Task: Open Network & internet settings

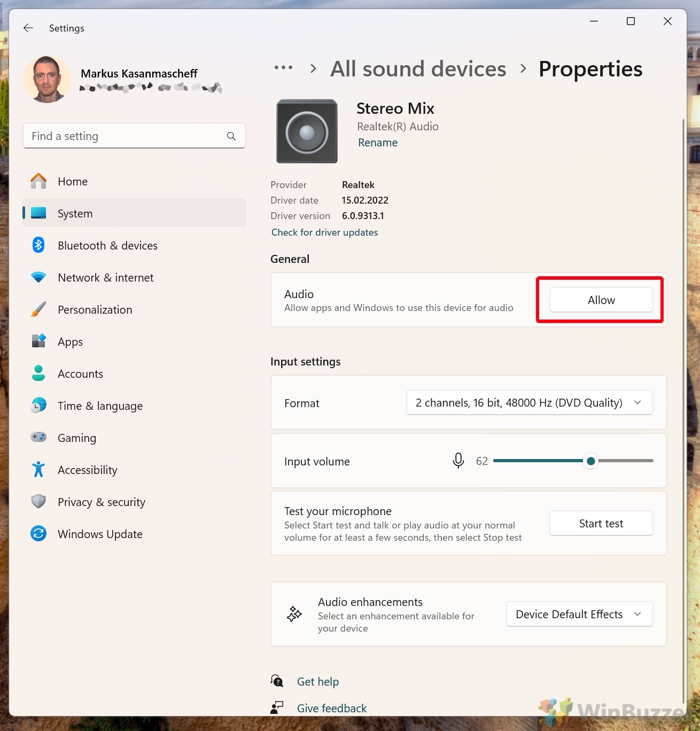Action: click(x=134, y=277)
